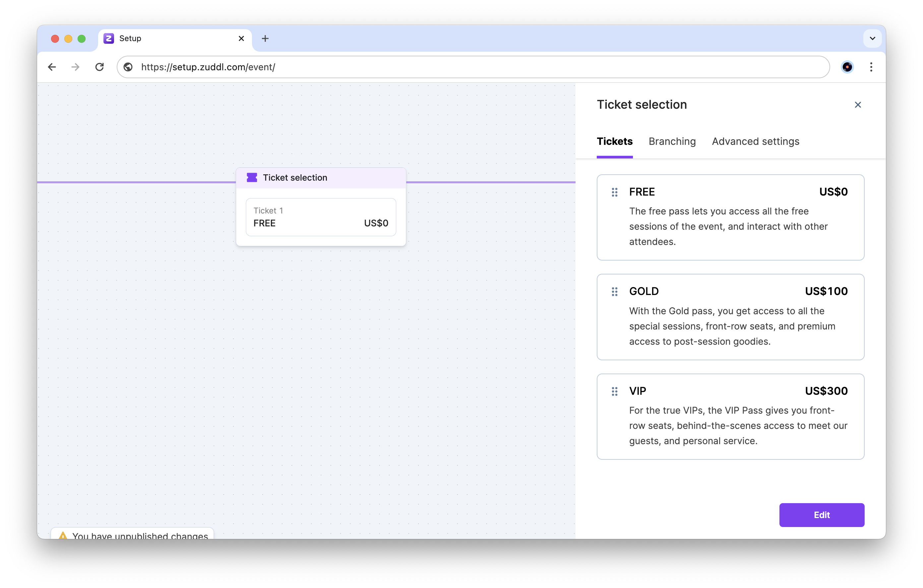
Task: Open the browser three-dot menu
Action: tap(871, 67)
